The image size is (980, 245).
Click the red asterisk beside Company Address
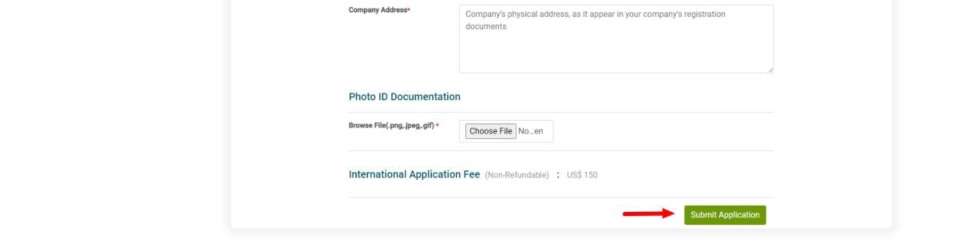click(x=408, y=10)
